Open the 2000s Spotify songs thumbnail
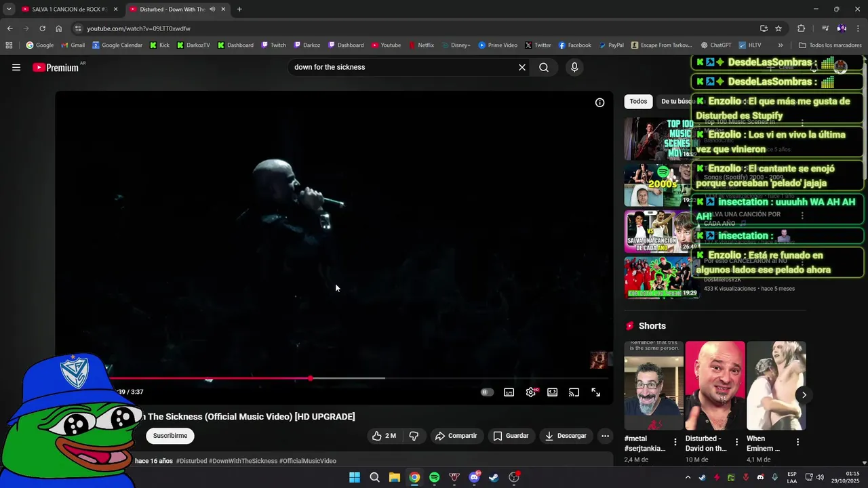The image size is (868, 488). click(660, 185)
